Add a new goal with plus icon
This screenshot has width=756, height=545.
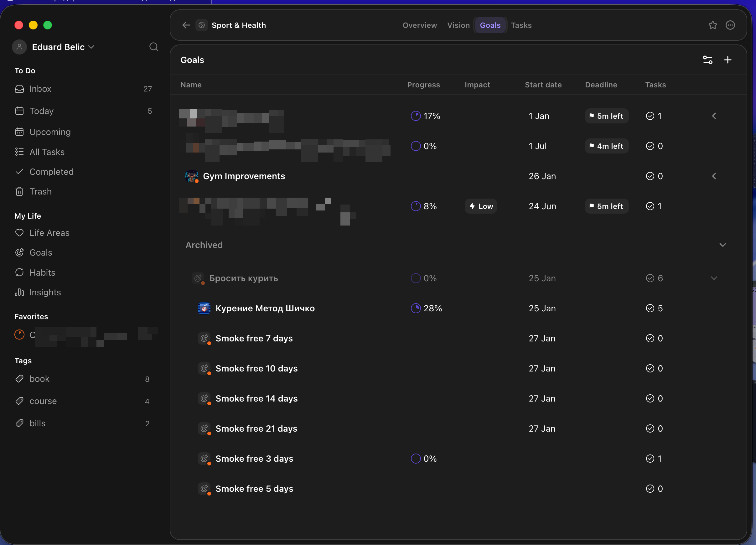pyautogui.click(x=728, y=60)
